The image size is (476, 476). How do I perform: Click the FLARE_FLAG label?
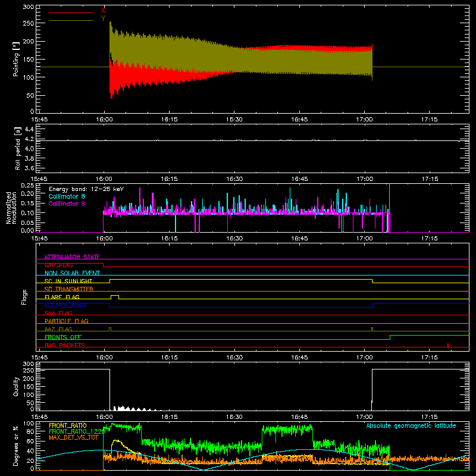coord(62,297)
